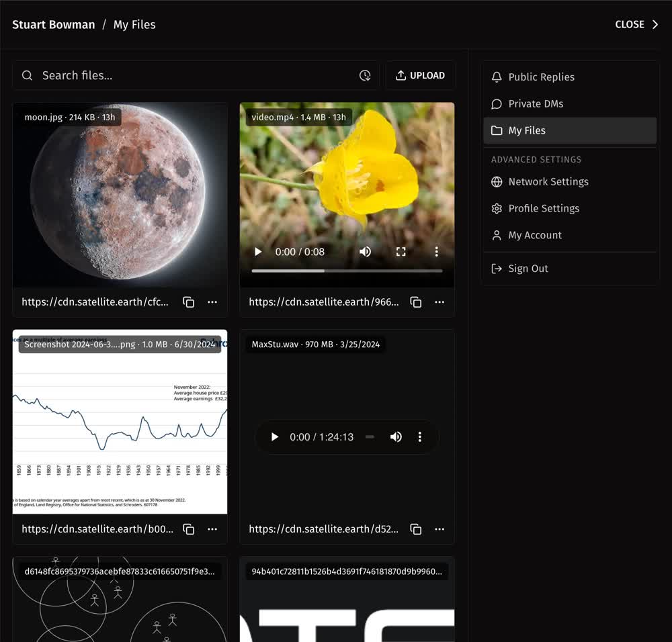672x642 pixels.
Task: Open more options for moon.jpg
Action: coord(212,302)
